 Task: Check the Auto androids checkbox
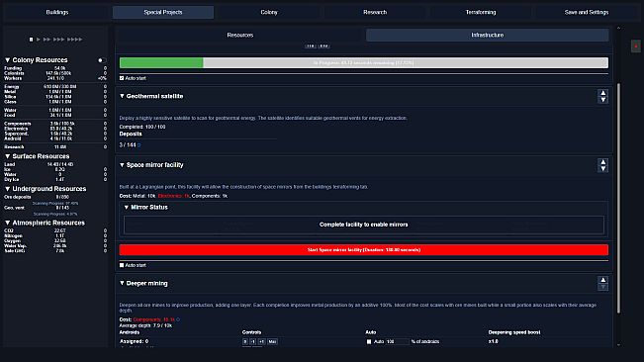[x=369, y=341]
